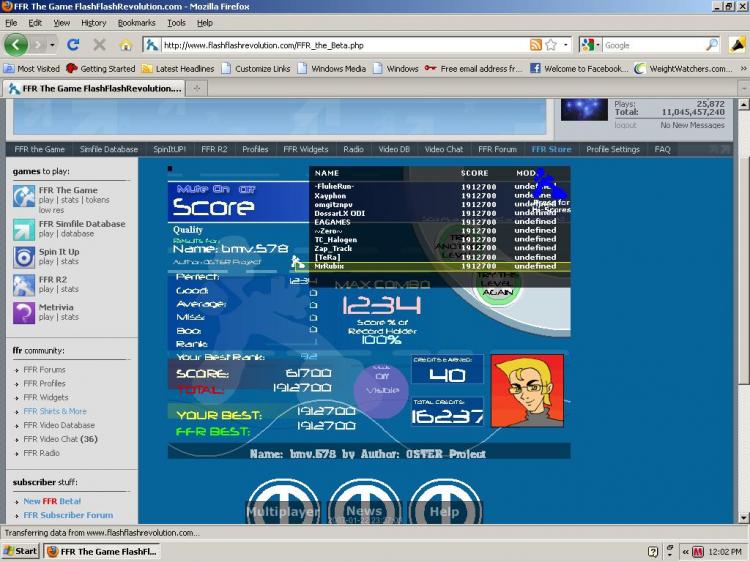The height and width of the screenshot is (562, 750).
Task: Click the Firefox reload page icon
Action: (x=73, y=45)
